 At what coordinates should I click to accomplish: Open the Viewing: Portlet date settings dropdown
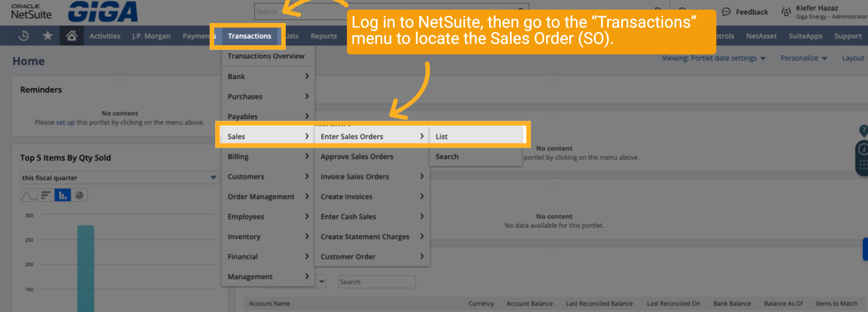click(x=714, y=58)
